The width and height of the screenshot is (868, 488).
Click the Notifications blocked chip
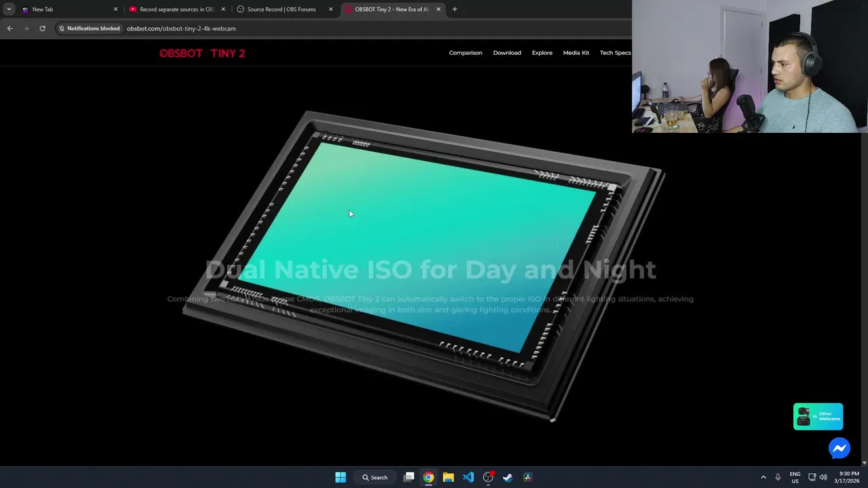point(89,28)
